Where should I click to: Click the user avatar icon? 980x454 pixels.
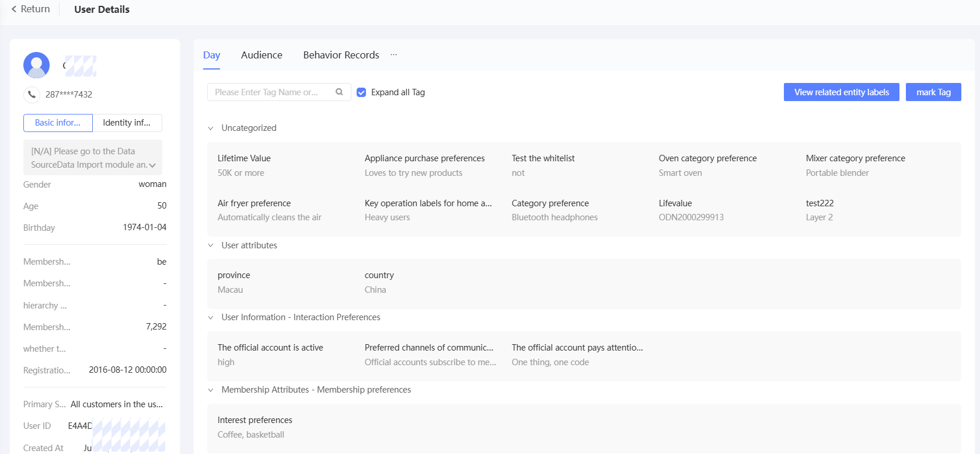coord(36,65)
